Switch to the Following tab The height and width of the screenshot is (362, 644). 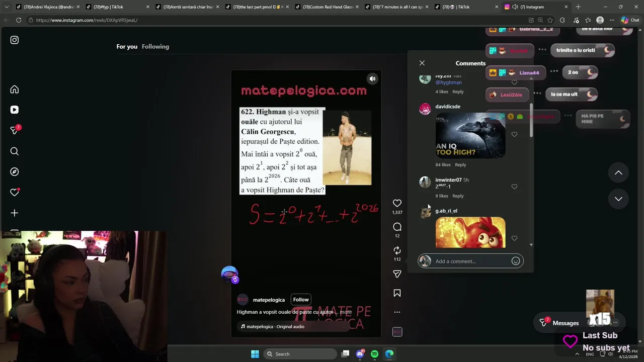[x=155, y=47]
